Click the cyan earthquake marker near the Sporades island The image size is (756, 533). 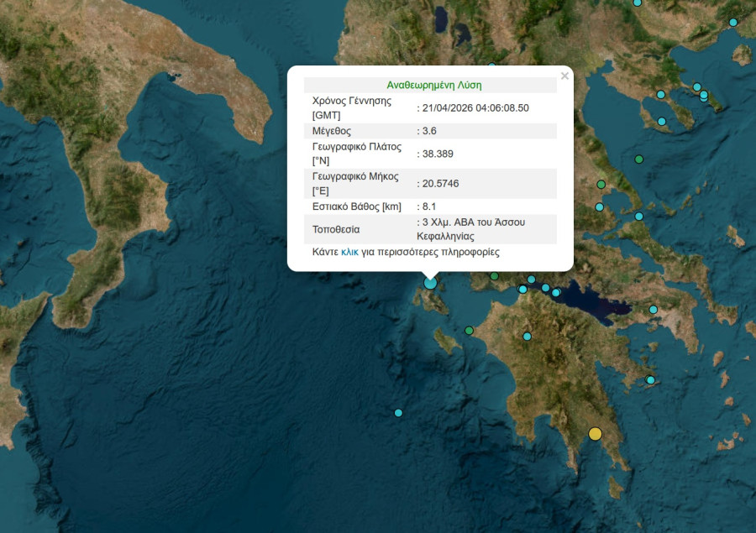pos(639,216)
